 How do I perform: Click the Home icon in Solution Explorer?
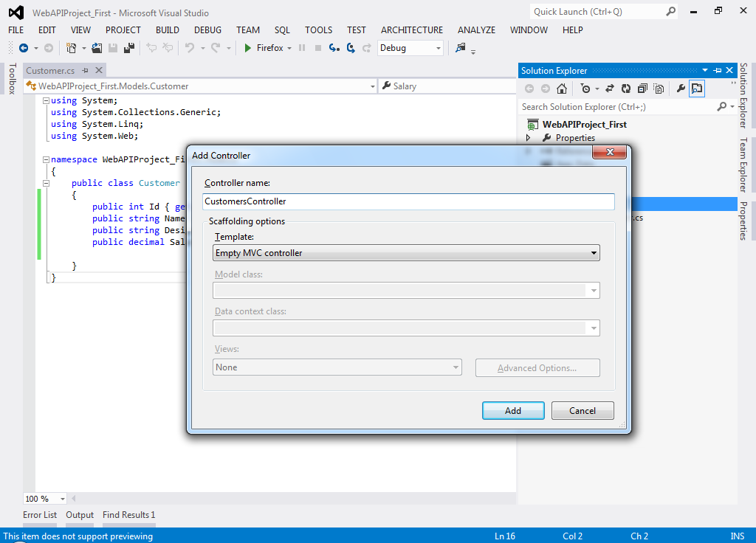coord(562,89)
